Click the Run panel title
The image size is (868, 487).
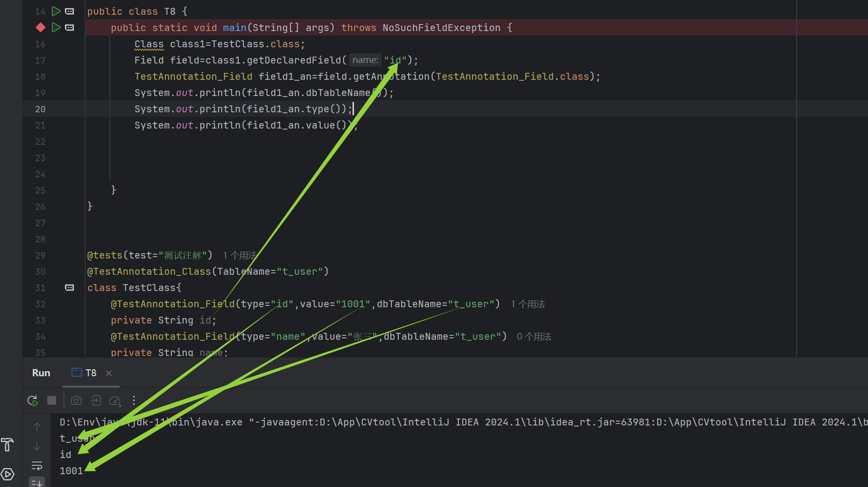pyautogui.click(x=41, y=373)
